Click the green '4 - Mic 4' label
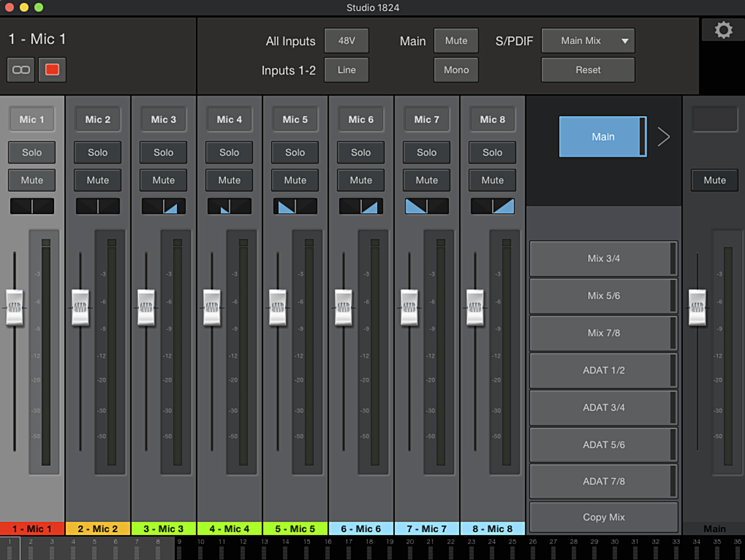745x560 pixels. 229,529
